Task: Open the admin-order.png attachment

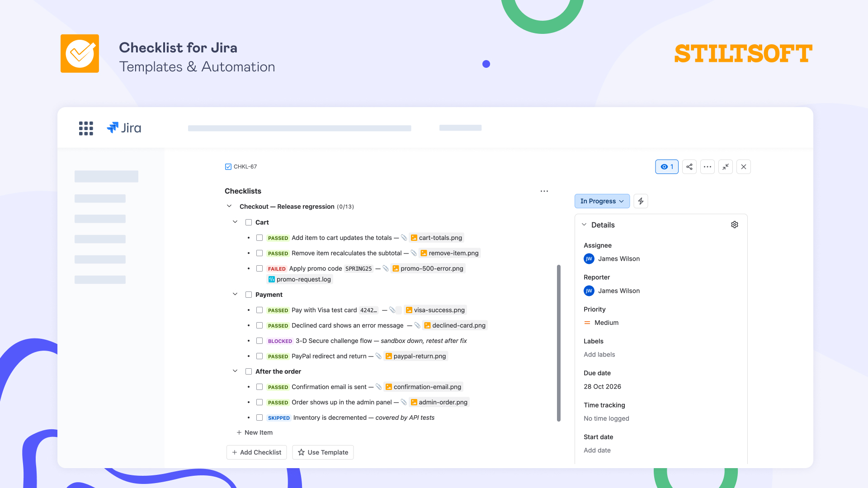Action: 439,402
